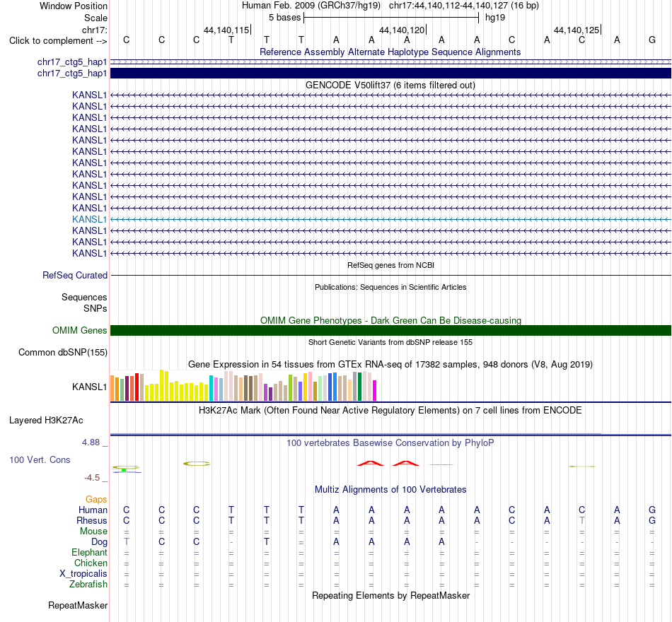Click the solid dark blue chr17_ctg5_hap1 alignment bar

coord(390,74)
